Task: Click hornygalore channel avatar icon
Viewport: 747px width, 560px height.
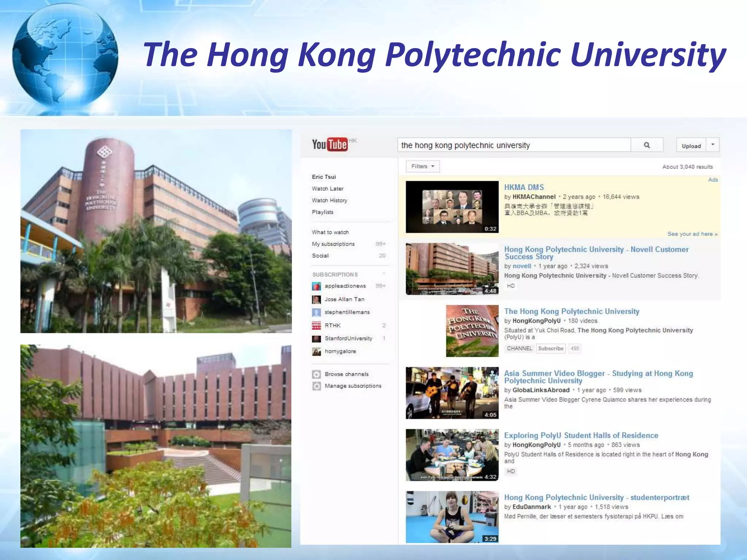Action: coord(316,351)
